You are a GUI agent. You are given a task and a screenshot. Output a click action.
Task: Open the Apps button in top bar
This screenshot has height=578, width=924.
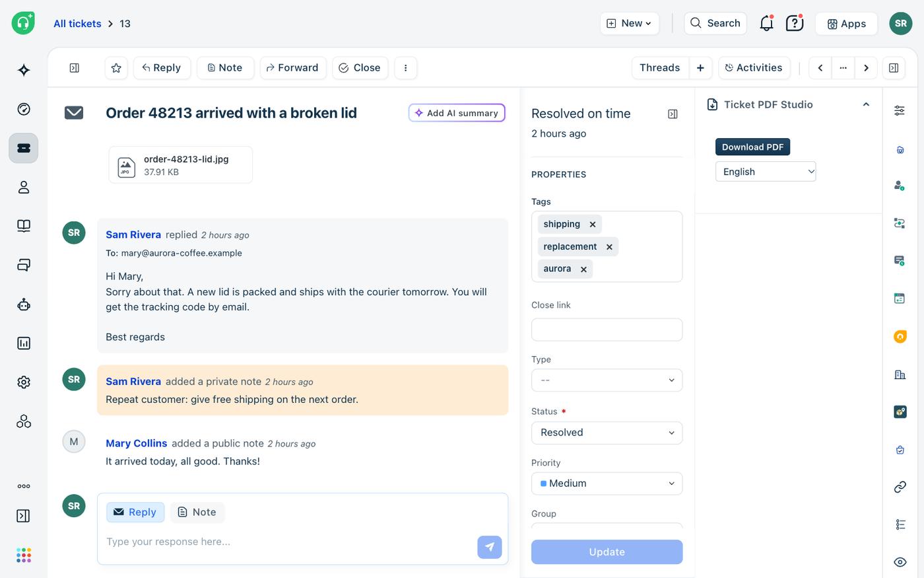pyautogui.click(x=847, y=24)
